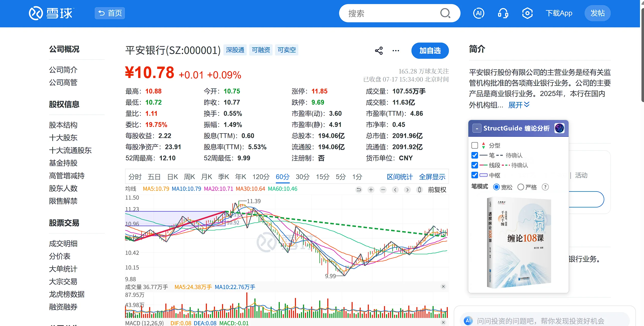
Task: Open 成交明细 in sidebar
Action: (63, 243)
